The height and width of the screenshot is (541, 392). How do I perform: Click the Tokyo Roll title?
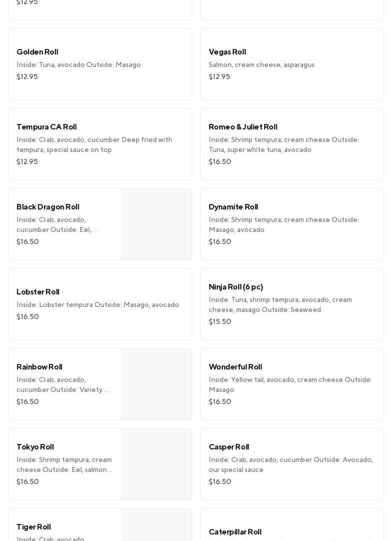coord(35,446)
